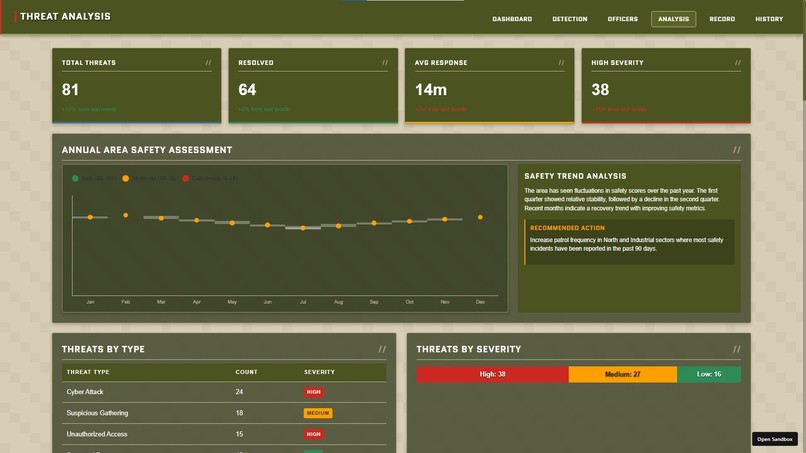Click the HIGH badge for Cyber Attack
Viewport: 806px width, 453px height.
click(x=314, y=392)
